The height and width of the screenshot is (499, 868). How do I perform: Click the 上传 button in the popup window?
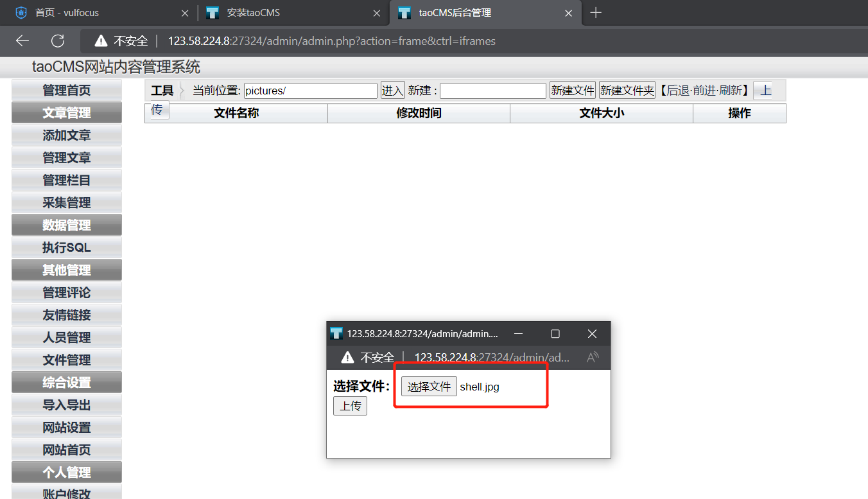point(350,406)
